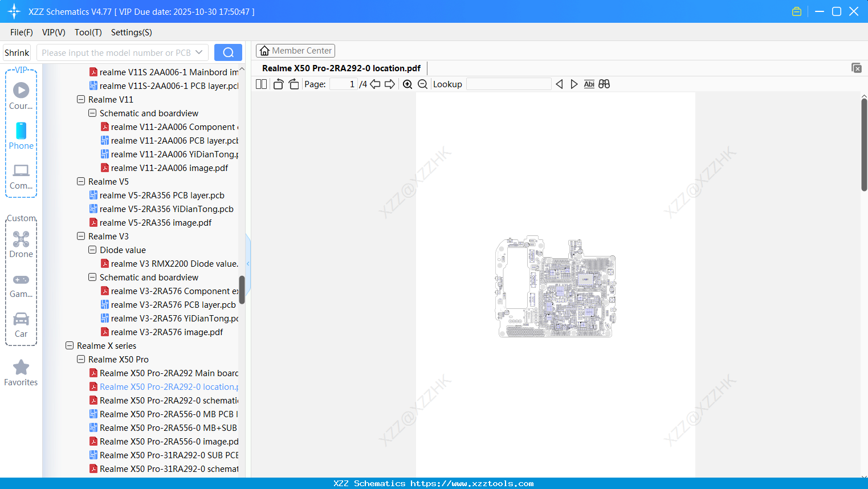Close the document tab panel icon
The width and height of the screenshot is (868, 489).
(856, 68)
